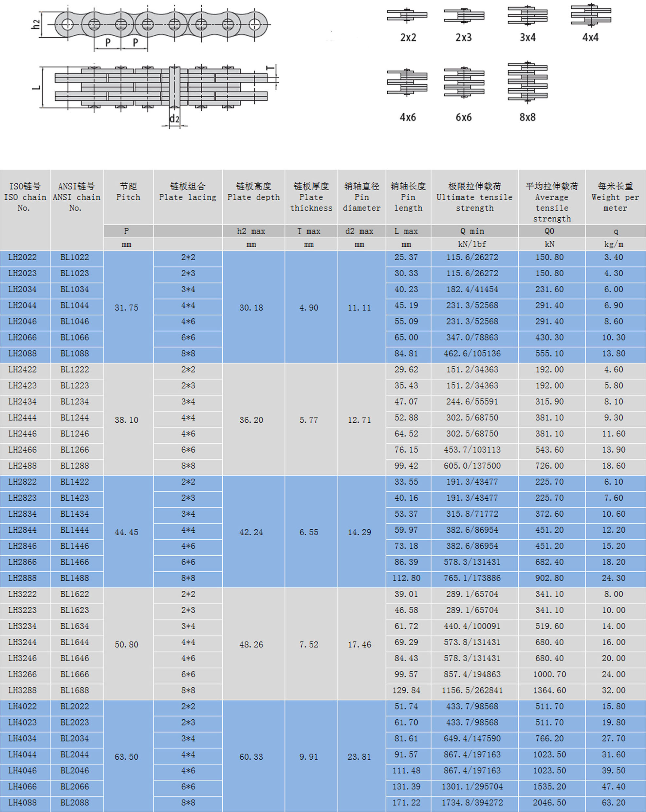The image size is (646, 812).
Task: Select the BL1288 ANSI chain cell
Action: pos(75,466)
